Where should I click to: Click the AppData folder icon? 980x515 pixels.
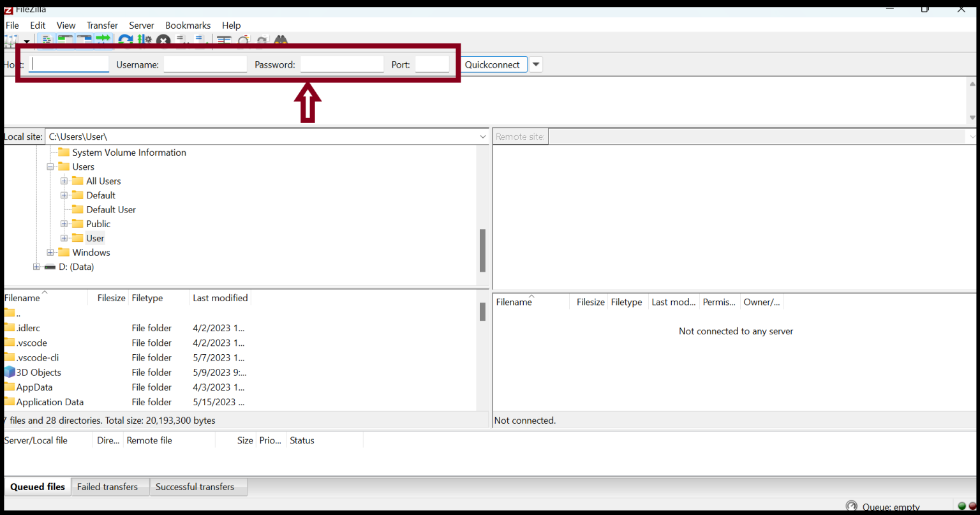click(9, 387)
